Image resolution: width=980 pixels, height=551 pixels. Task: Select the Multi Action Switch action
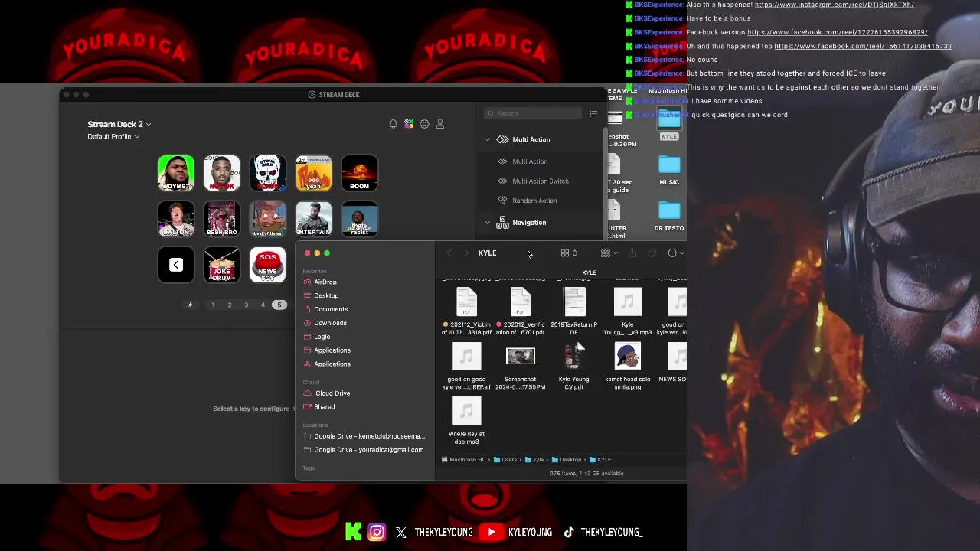(x=541, y=181)
